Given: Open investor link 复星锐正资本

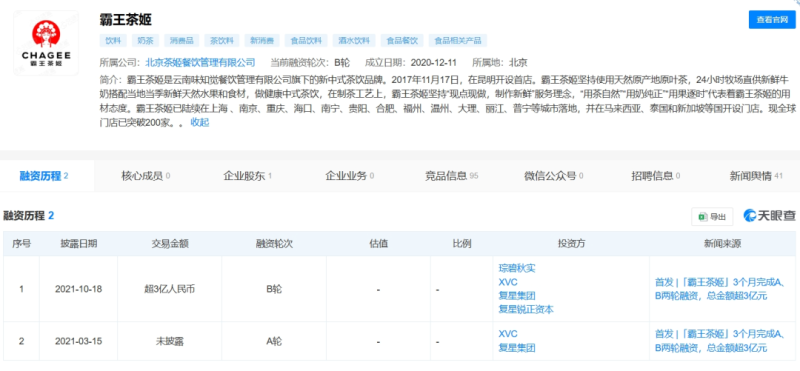Looking at the screenshot, I should [x=526, y=309].
